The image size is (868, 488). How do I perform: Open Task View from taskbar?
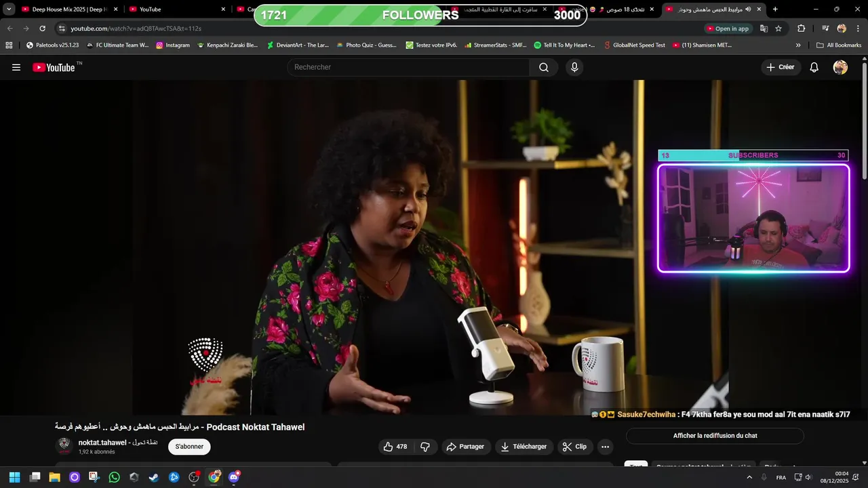pos(35,477)
